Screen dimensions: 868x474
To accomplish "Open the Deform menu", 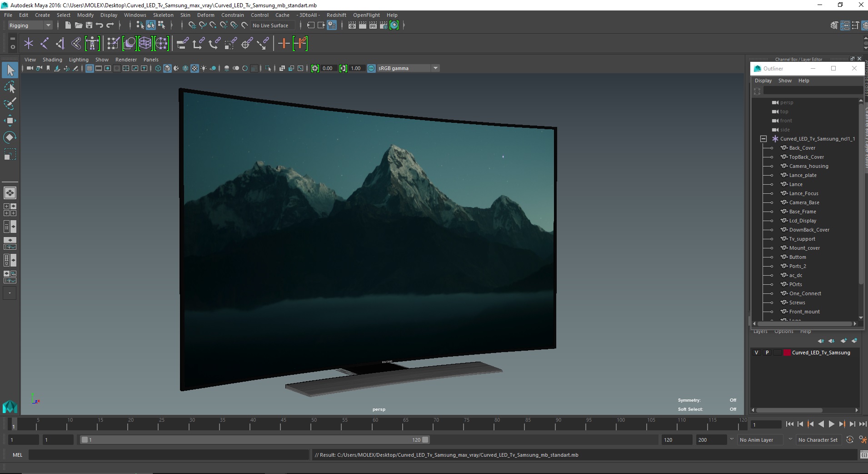I will click(x=205, y=15).
